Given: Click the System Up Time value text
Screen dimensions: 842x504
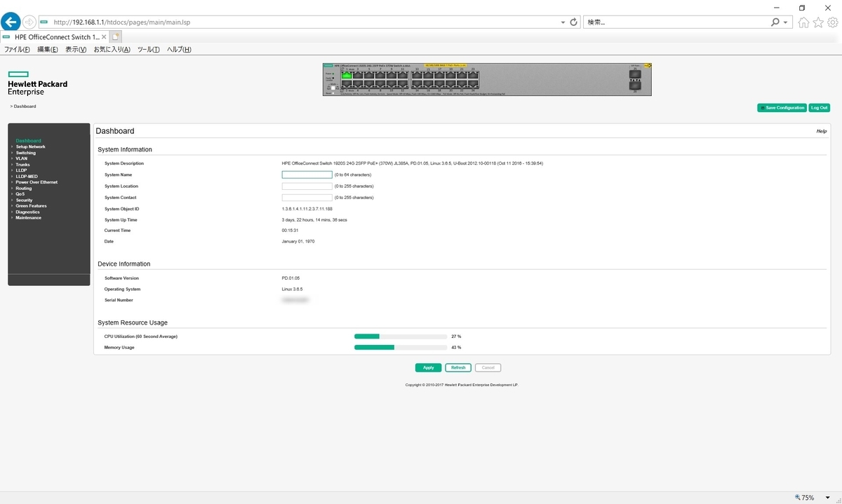Looking at the screenshot, I should 314,220.
